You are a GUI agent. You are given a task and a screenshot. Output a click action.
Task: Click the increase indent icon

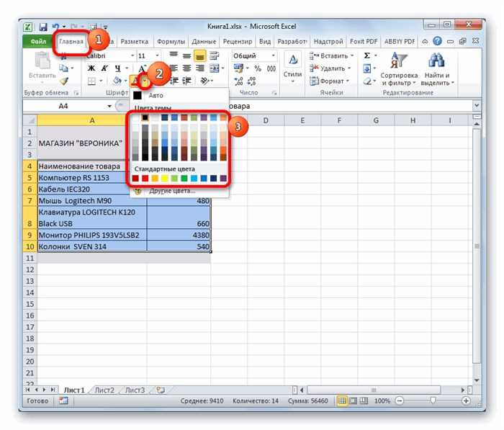pos(186,81)
